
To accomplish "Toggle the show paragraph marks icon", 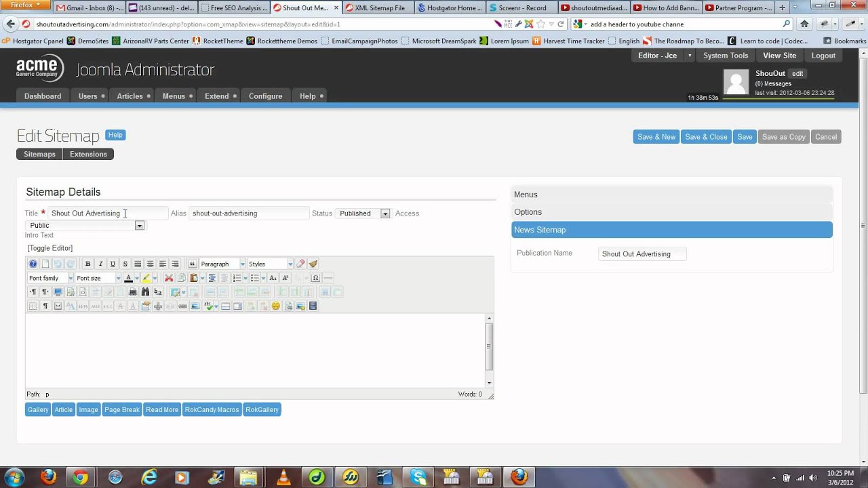I will (x=45, y=306).
